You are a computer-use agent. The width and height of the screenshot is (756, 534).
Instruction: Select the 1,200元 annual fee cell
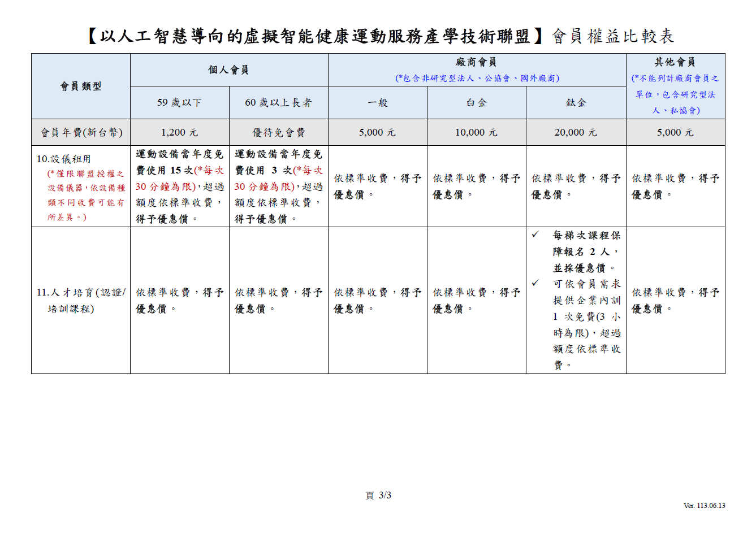(x=179, y=133)
